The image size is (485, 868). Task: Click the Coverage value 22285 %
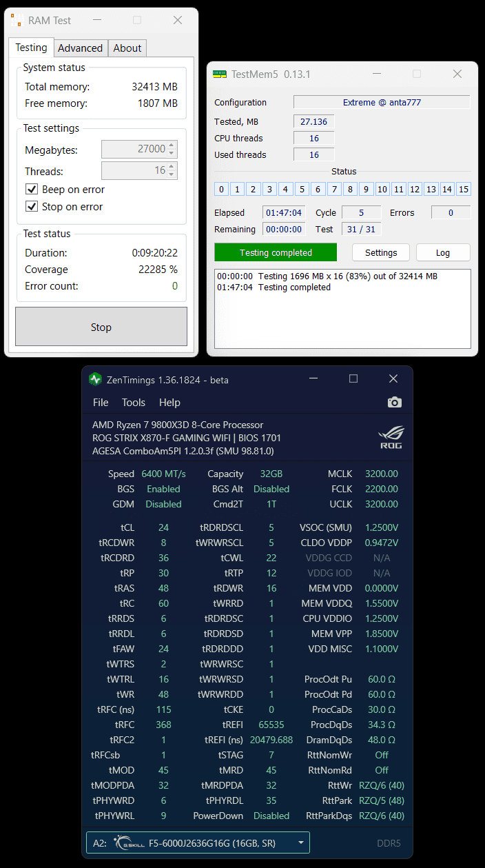(x=158, y=270)
